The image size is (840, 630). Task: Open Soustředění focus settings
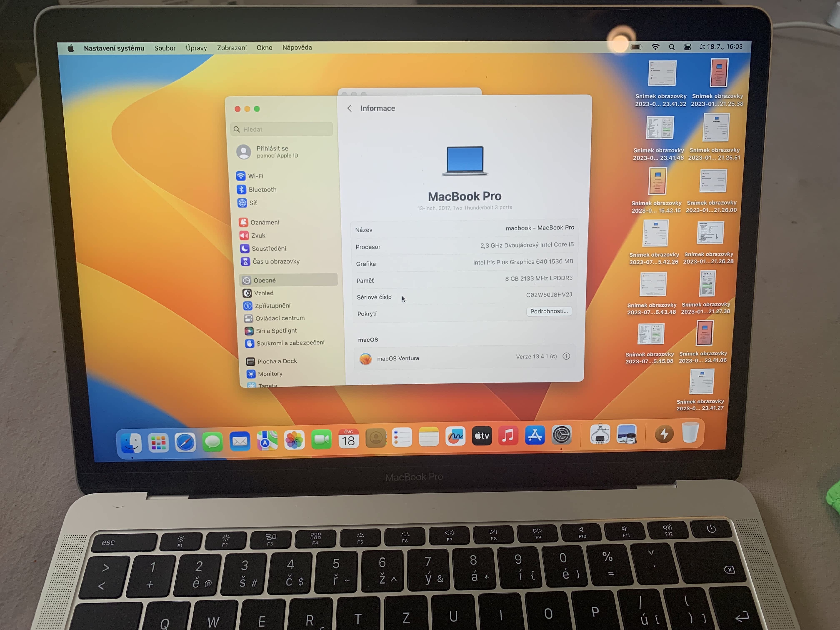[269, 248]
